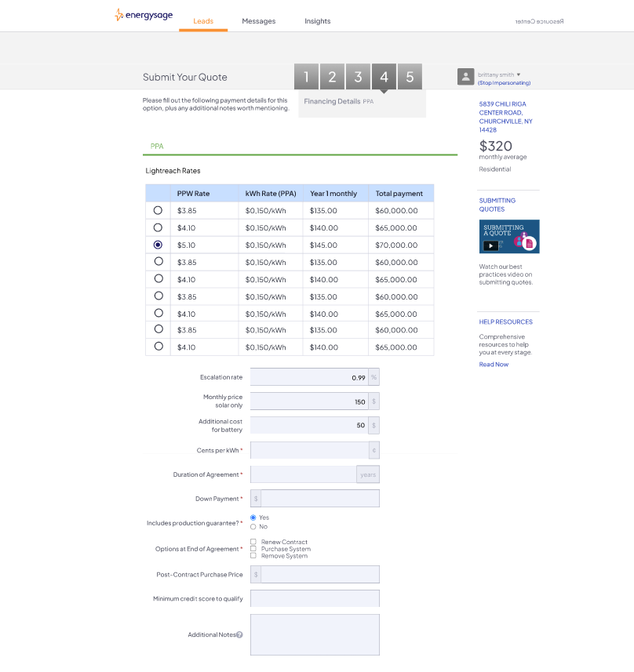Click the Cents per kWh field
Viewport: 634px width, 672px height.
click(x=309, y=450)
